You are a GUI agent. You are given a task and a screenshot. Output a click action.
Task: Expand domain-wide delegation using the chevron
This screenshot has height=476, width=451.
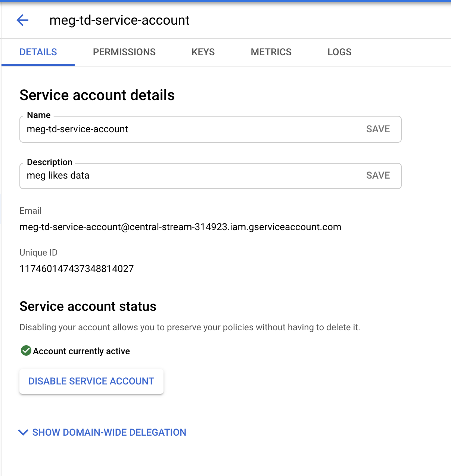click(23, 432)
